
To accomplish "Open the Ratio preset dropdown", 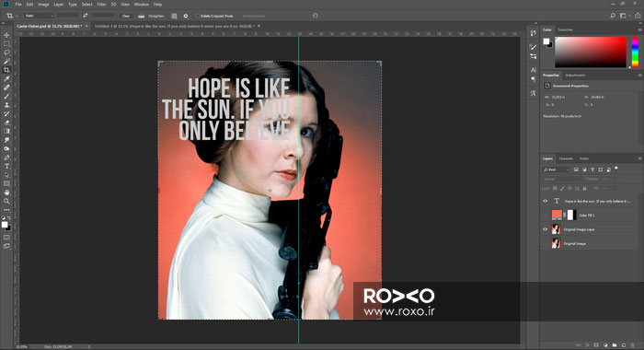I will [x=39, y=16].
